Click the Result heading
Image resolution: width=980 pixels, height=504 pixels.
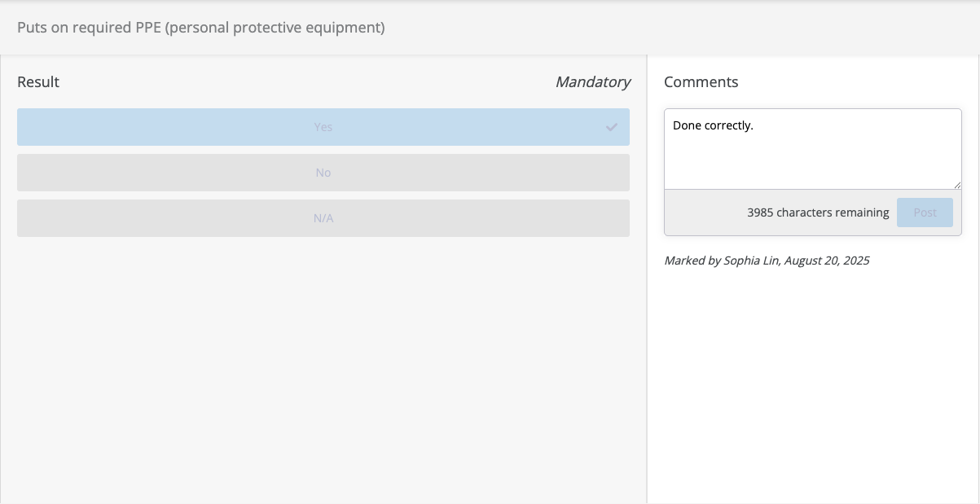38,82
